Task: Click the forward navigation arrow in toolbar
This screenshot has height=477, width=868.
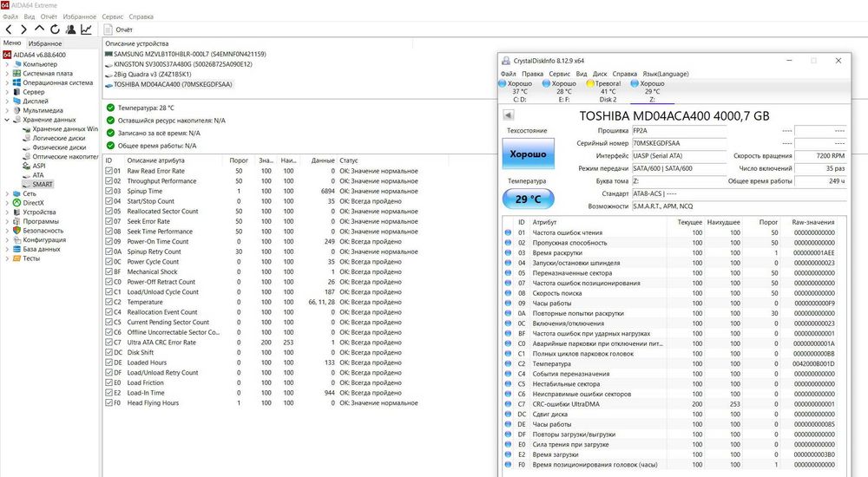Action: 23,29
